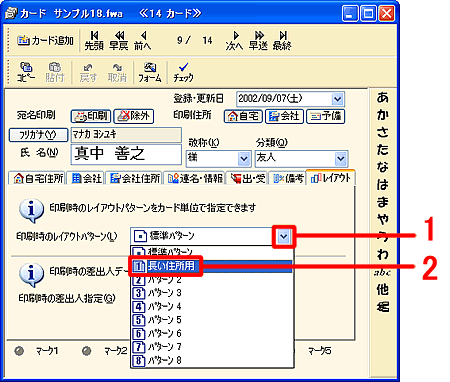Click the コピー copy icon

click(x=26, y=72)
